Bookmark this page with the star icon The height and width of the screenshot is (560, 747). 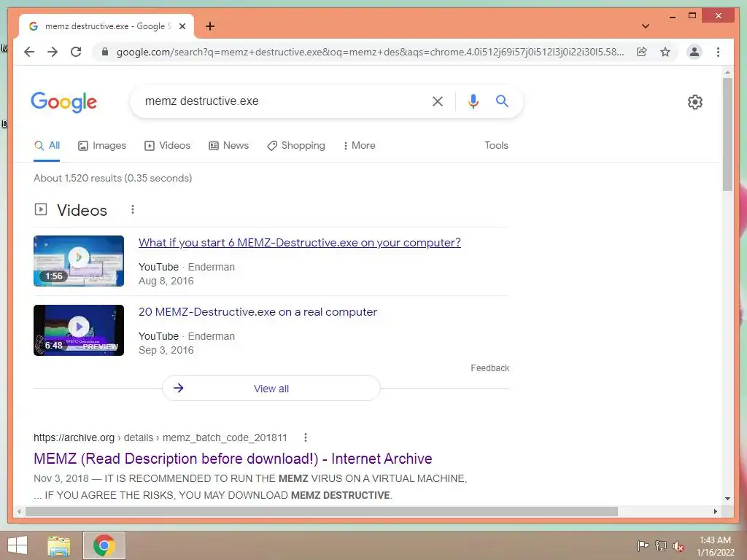tap(665, 52)
